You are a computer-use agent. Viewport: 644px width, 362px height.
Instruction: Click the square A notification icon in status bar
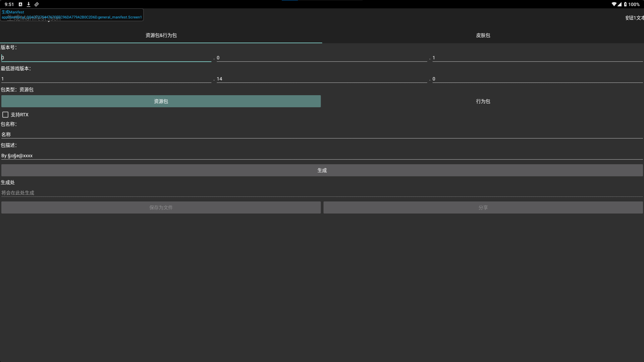[20, 4]
